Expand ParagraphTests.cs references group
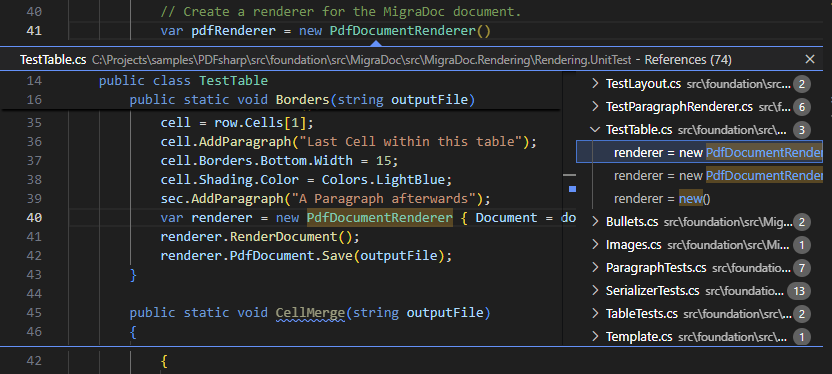 [595, 267]
